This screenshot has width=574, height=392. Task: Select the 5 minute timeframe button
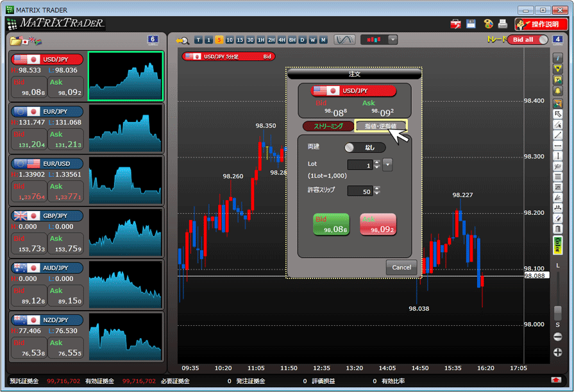(x=219, y=40)
